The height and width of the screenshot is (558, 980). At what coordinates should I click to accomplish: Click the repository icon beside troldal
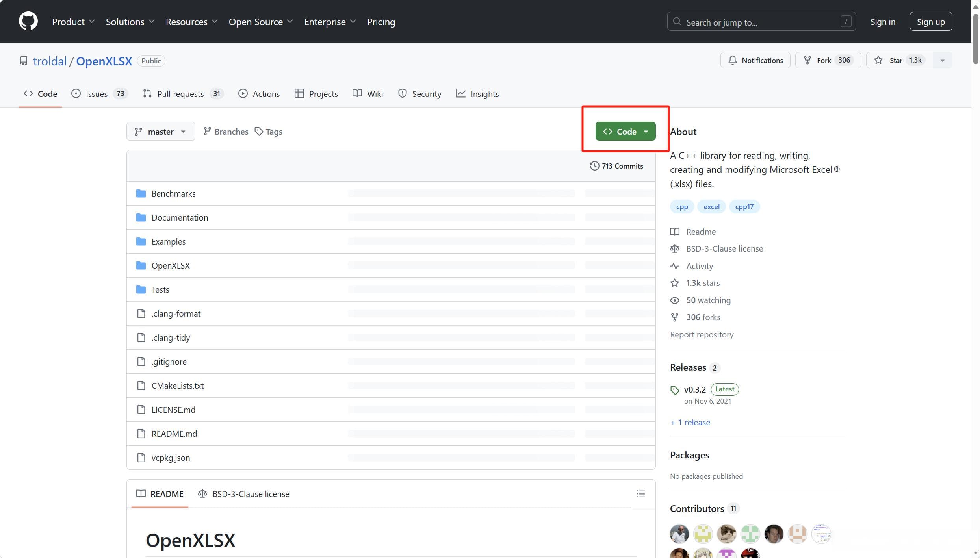pyautogui.click(x=24, y=61)
